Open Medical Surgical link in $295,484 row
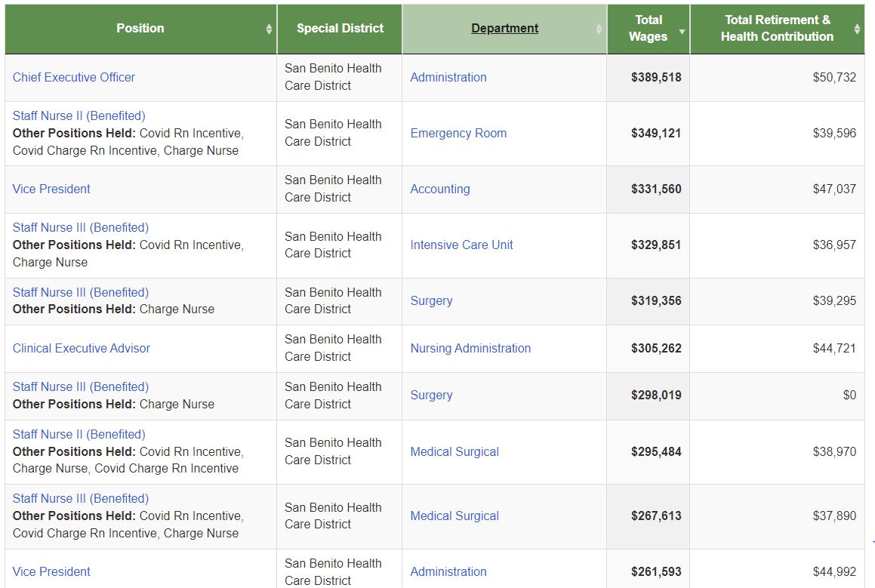875x588 pixels. coord(454,451)
